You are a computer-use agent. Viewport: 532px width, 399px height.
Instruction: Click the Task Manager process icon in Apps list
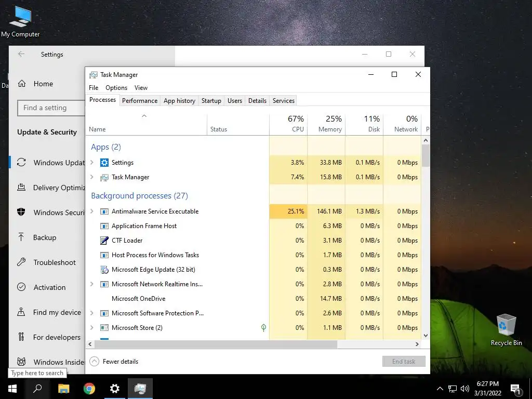[x=104, y=177]
